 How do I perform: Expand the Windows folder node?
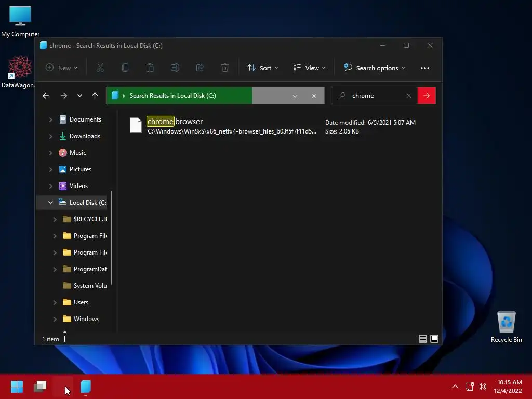tap(55, 319)
